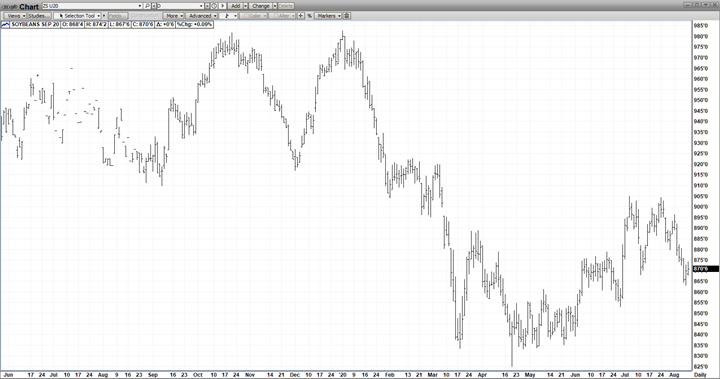
Task: Toggle the percent scale icon
Action: coord(309,16)
